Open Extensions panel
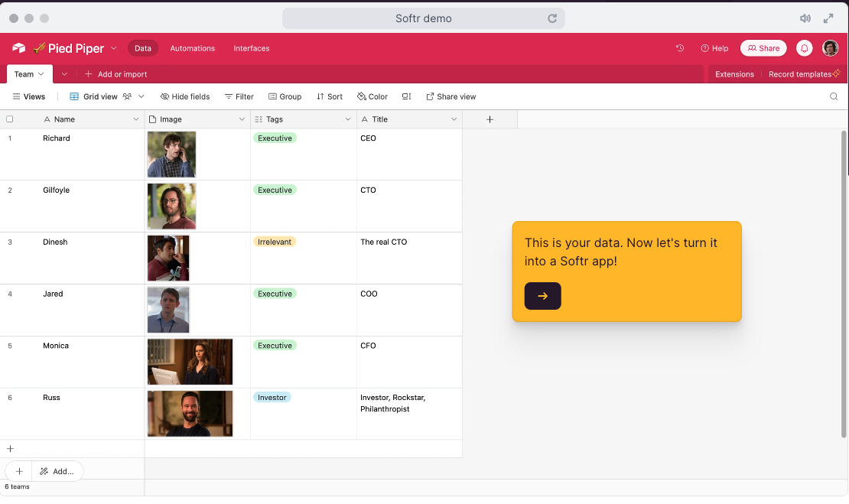 (734, 74)
